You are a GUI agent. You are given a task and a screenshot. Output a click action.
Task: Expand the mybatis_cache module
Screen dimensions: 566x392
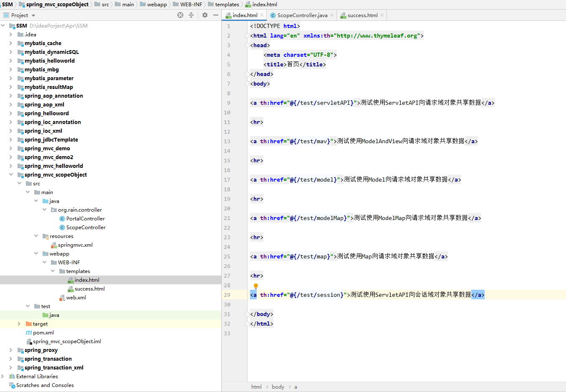[x=11, y=43]
